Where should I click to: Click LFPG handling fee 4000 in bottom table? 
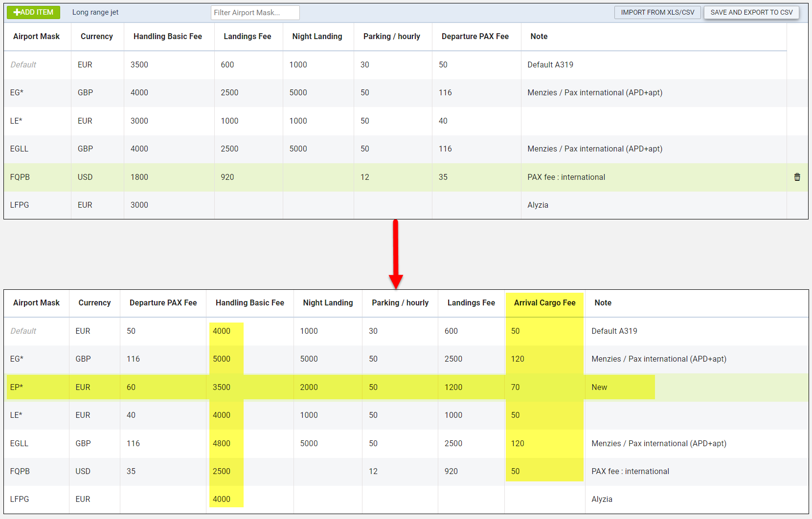222,499
